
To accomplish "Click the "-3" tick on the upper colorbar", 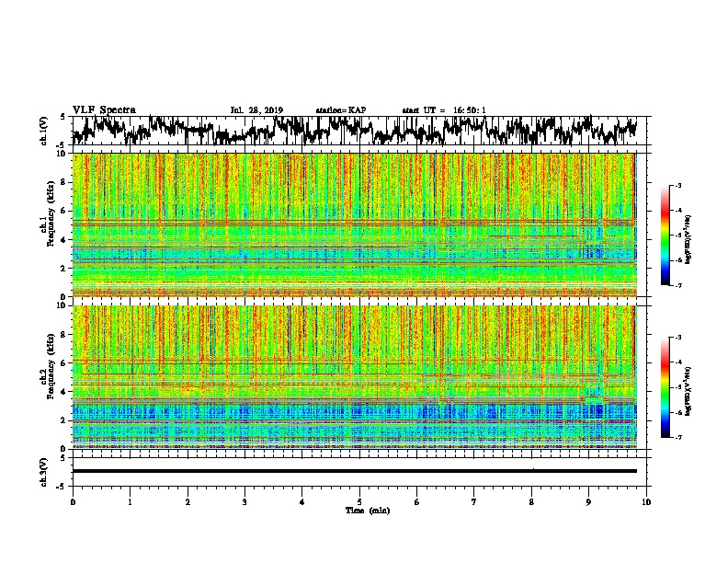I will pyautogui.click(x=677, y=185).
